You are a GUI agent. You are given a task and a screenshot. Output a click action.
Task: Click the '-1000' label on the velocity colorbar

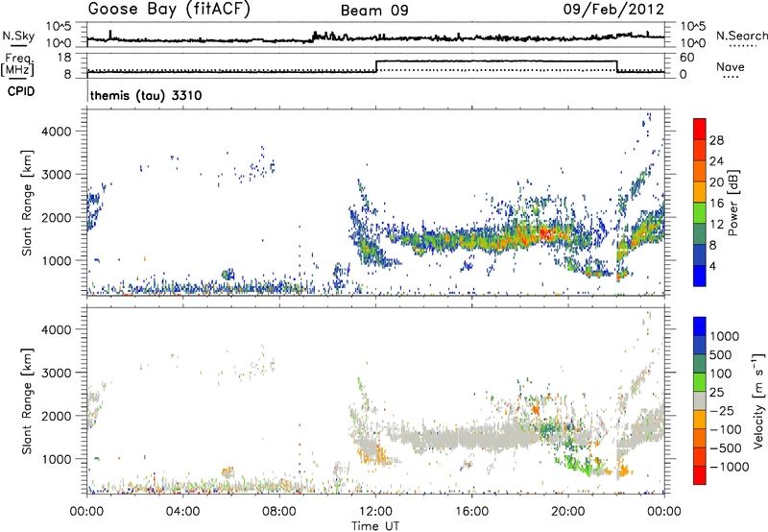(730, 467)
